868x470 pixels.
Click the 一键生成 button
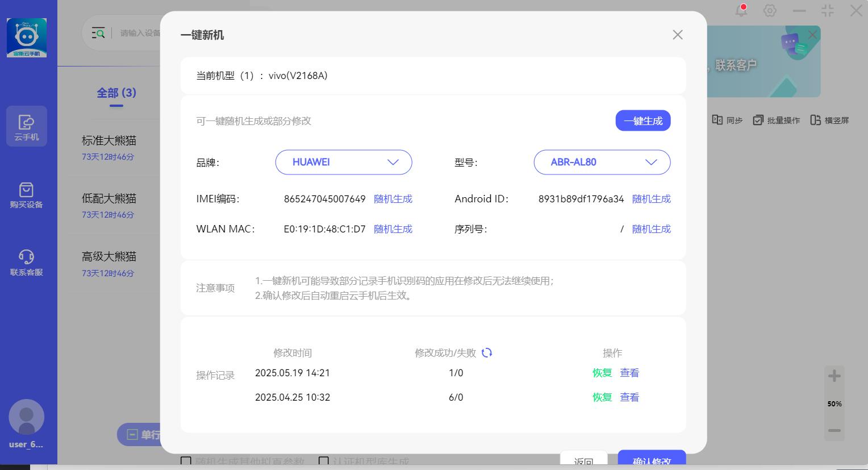coord(642,120)
